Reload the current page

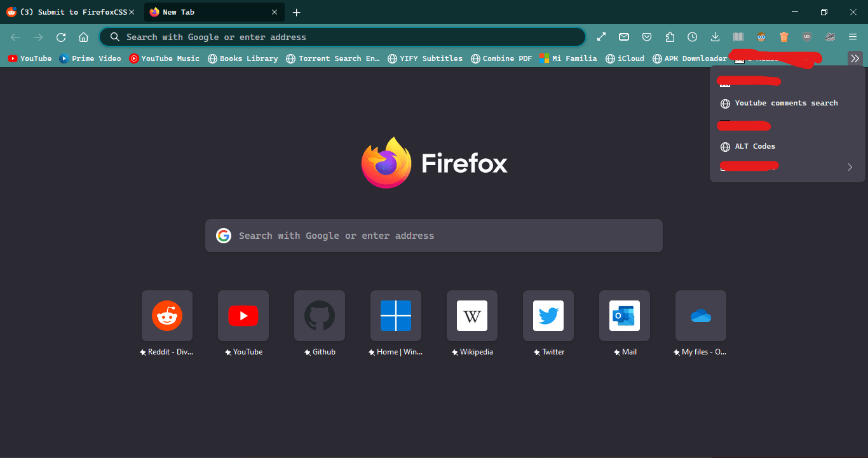pyautogui.click(x=60, y=37)
